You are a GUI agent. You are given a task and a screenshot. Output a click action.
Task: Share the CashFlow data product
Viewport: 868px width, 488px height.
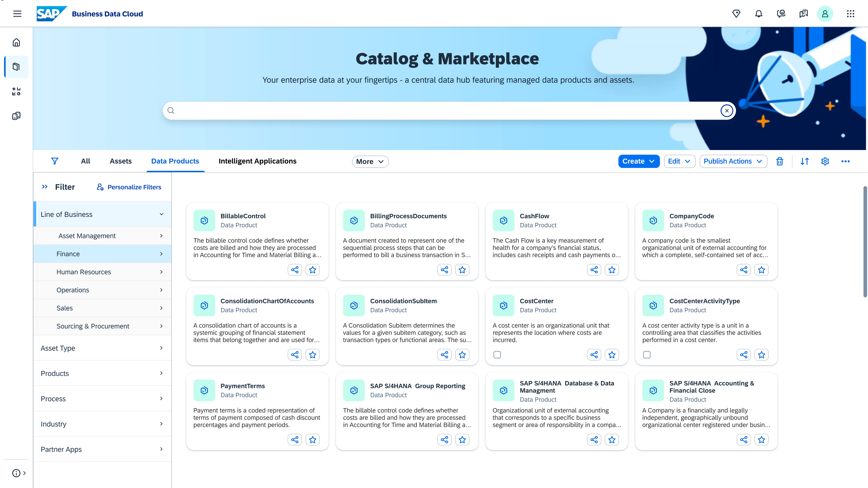point(594,270)
